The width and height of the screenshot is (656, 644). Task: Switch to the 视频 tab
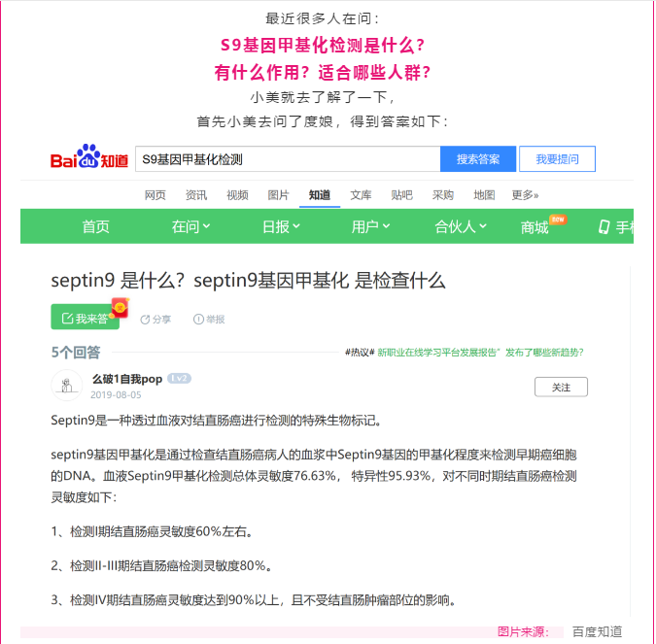237,195
